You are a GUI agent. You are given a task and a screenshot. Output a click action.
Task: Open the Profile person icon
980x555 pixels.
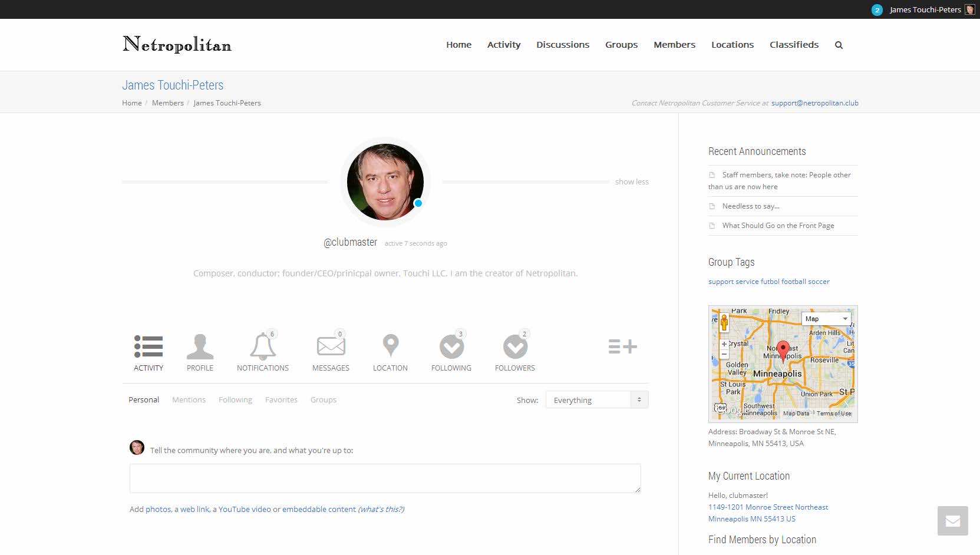200,347
